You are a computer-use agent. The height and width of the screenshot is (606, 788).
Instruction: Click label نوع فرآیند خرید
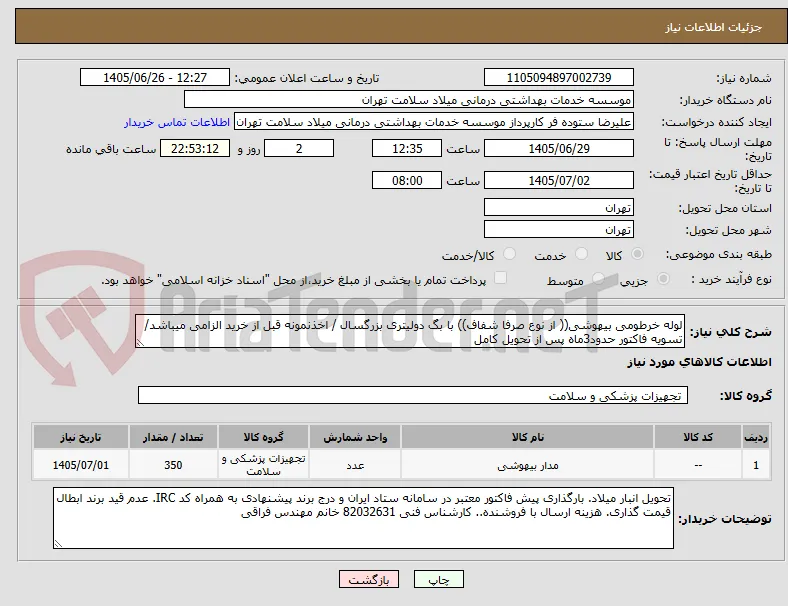pyautogui.click(x=731, y=279)
